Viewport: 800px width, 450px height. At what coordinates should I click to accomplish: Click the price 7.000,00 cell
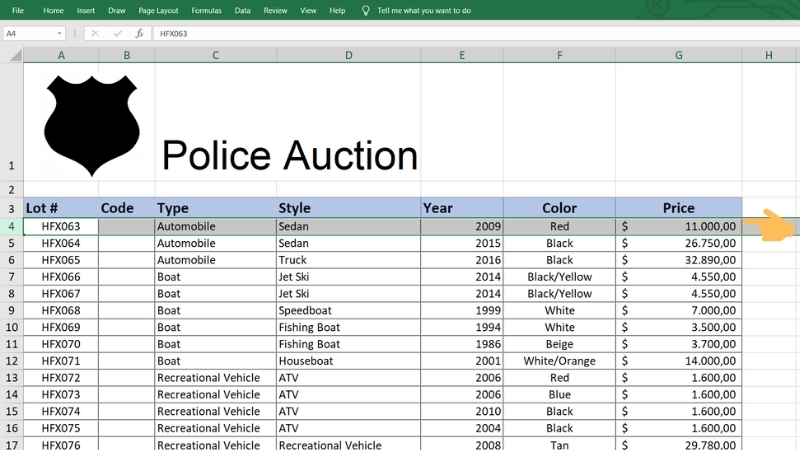click(679, 310)
